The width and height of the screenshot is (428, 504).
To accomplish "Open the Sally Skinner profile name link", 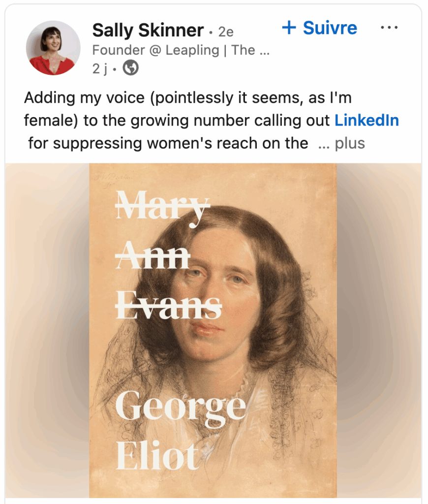I will tap(148, 31).
